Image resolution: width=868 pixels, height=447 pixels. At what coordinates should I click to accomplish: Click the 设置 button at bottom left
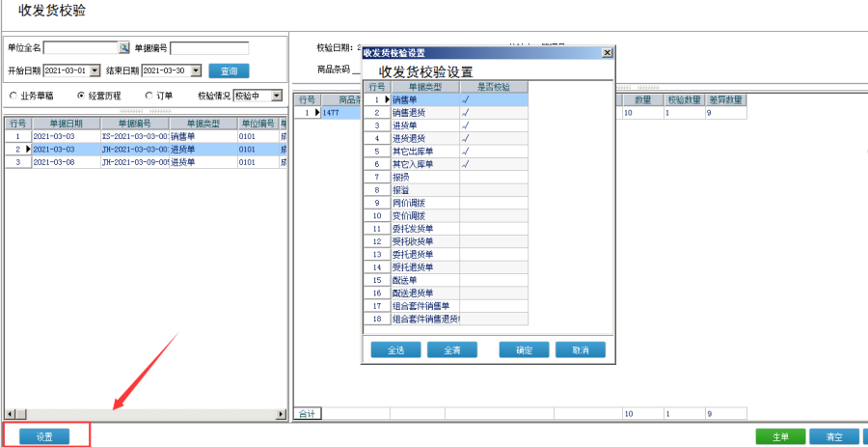coord(45,436)
